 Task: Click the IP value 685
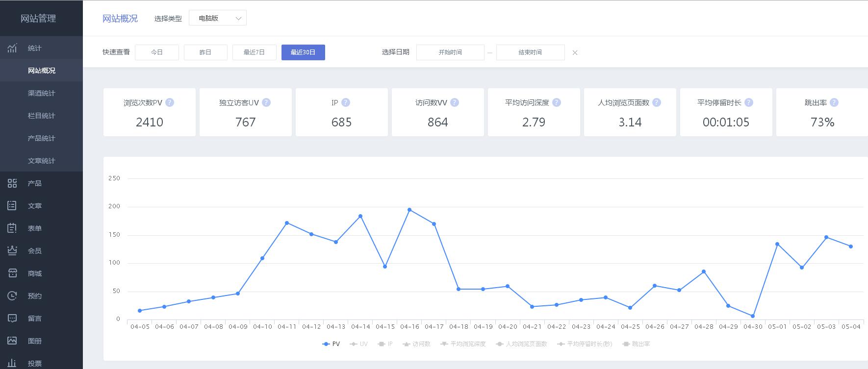tap(342, 122)
